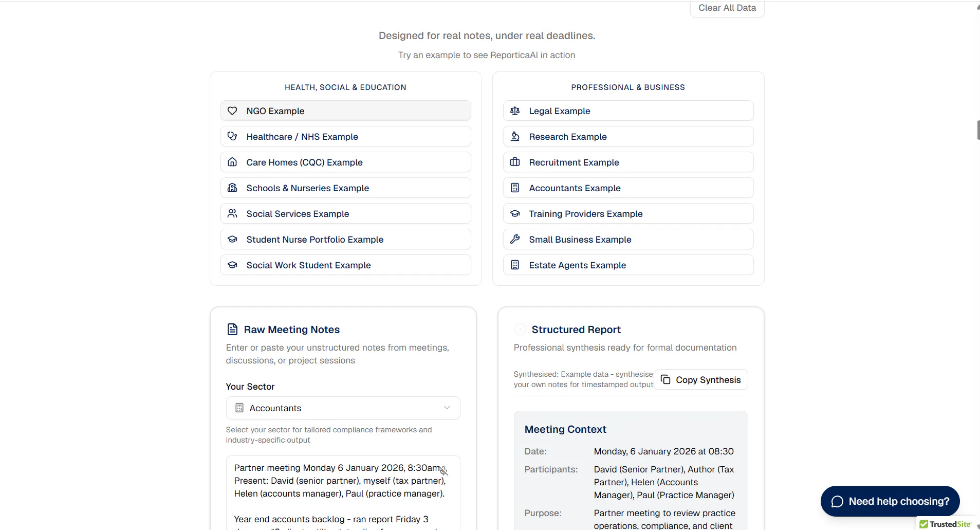Screen dimensions: 980x530
Task: Click the Structured Report heading
Action: coord(576,330)
